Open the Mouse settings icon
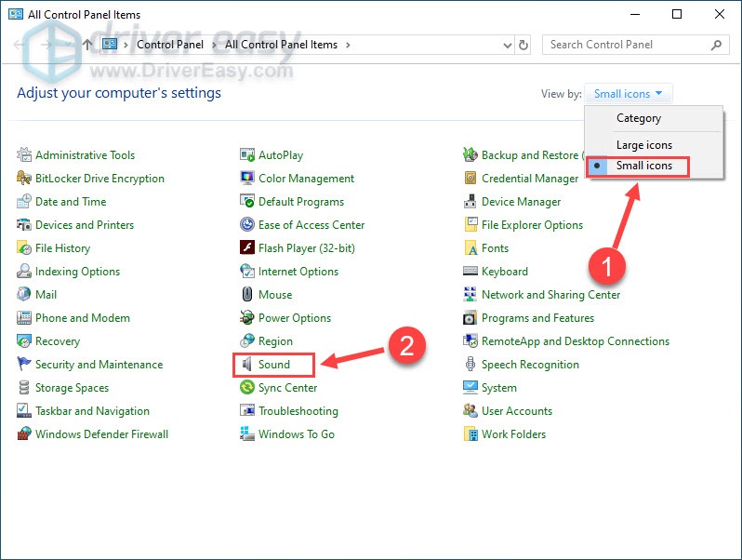Image resolution: width=742 pixels, height=560 pixels. tap(247, 295)
